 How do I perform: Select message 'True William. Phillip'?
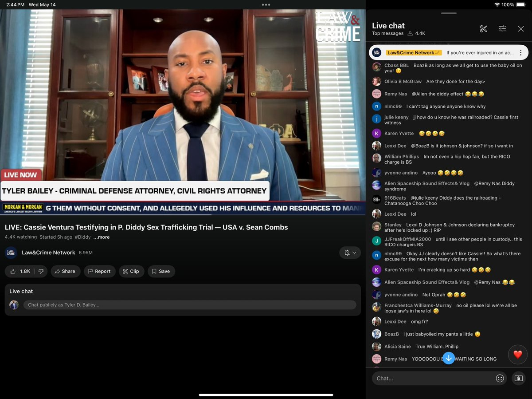tap(437, 346)
